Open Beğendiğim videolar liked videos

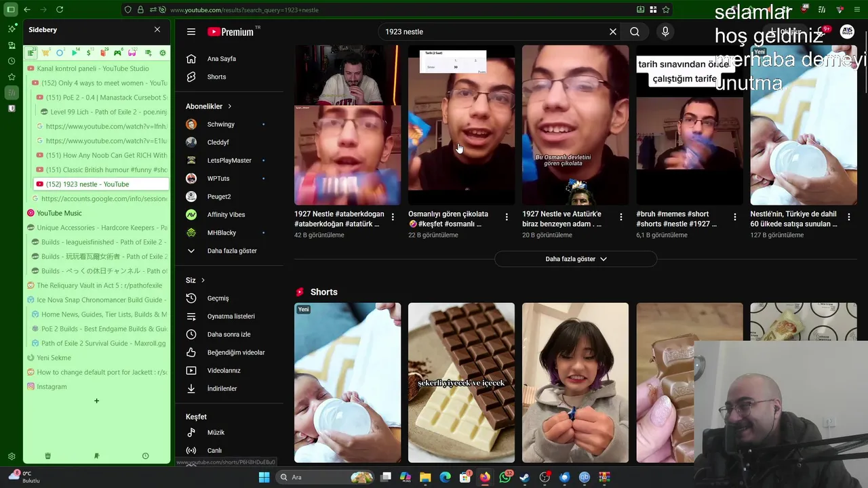[229, 352]
